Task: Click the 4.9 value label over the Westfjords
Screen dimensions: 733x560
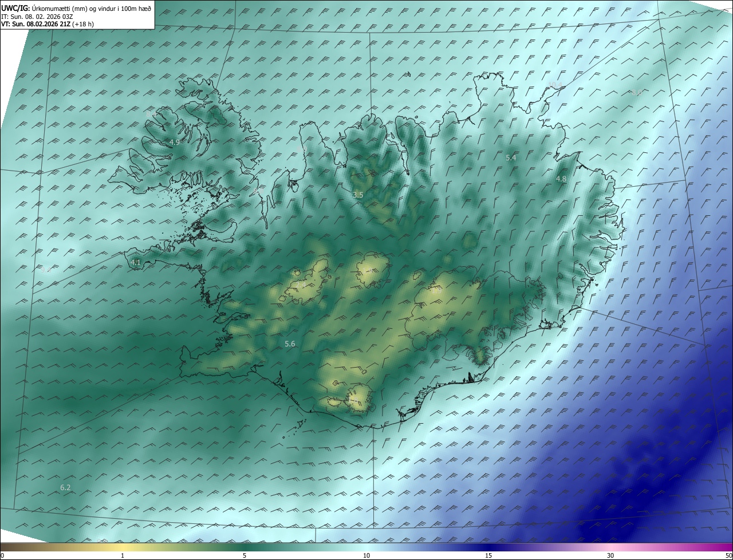Action: point(175,142)
